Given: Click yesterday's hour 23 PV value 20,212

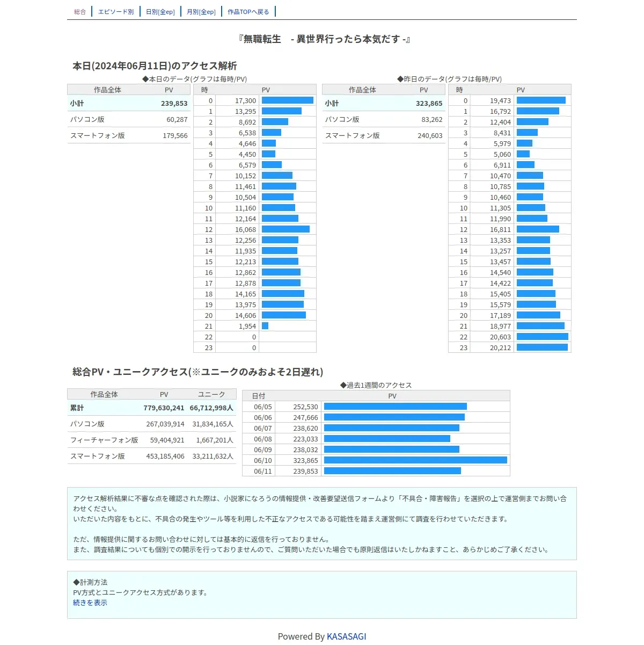Looking at the screenshot, I should coord(501,347).
